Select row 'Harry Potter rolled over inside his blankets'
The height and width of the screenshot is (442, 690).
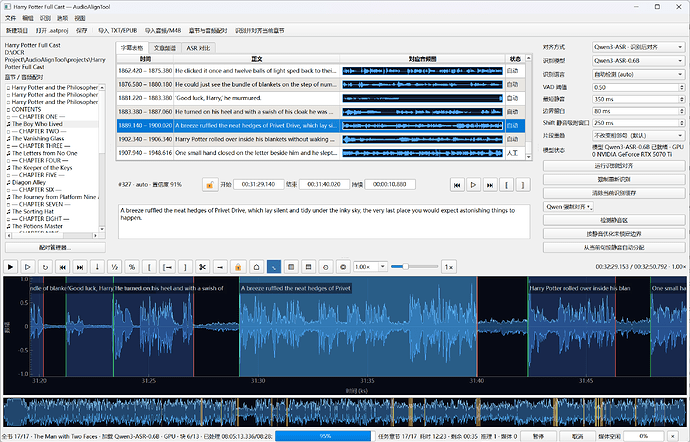[321, 139]
